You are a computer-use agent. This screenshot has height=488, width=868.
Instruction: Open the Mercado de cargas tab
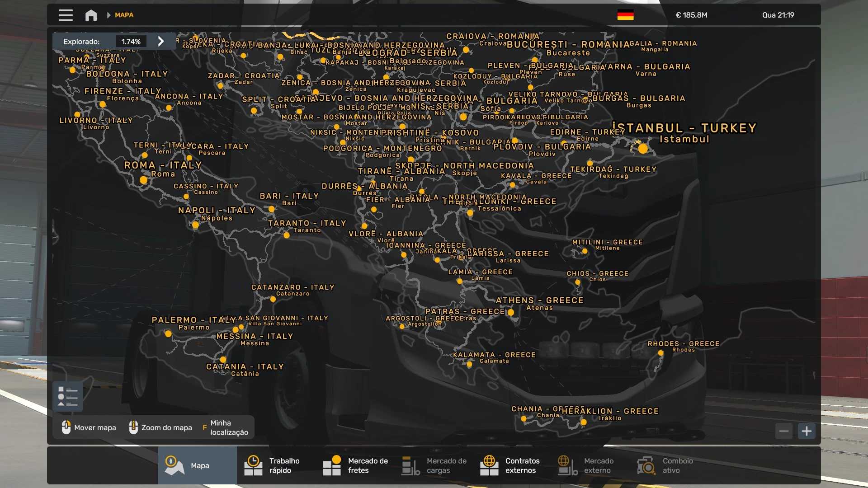[435, 465]
